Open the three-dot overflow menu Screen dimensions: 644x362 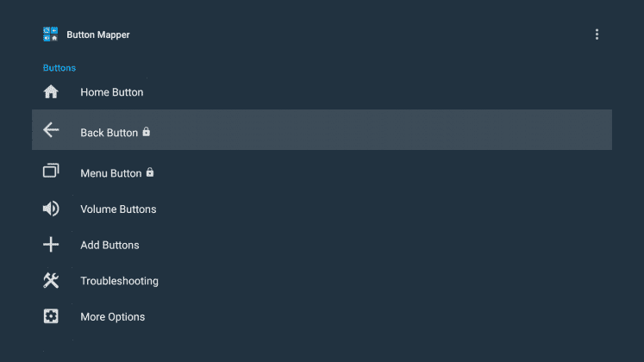click(597, 34)
